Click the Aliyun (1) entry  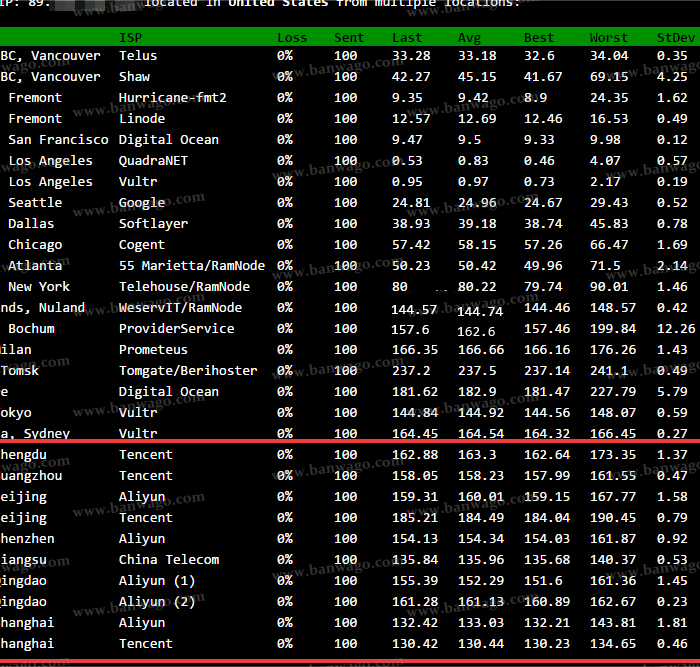[x=157, y=581]
